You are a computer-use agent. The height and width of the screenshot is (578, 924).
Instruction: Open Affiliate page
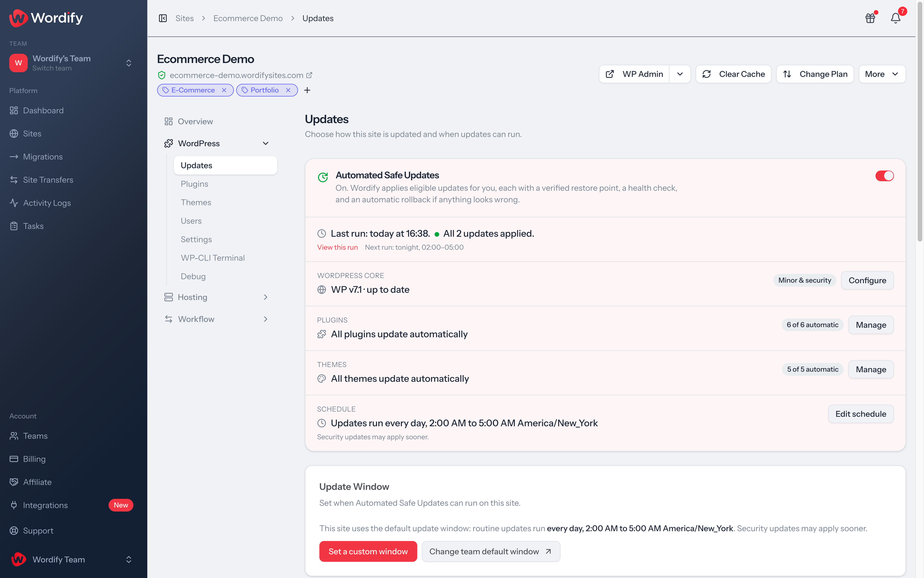(74, 482)
